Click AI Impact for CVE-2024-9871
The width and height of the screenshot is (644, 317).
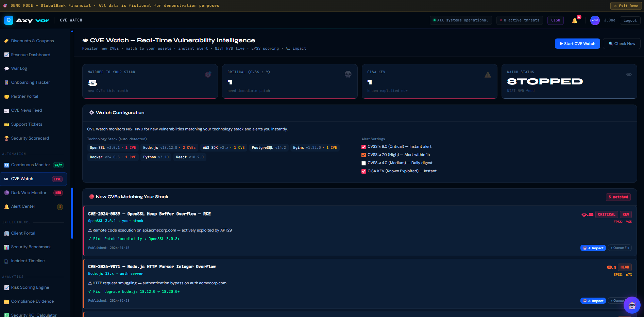coord(593,301)
